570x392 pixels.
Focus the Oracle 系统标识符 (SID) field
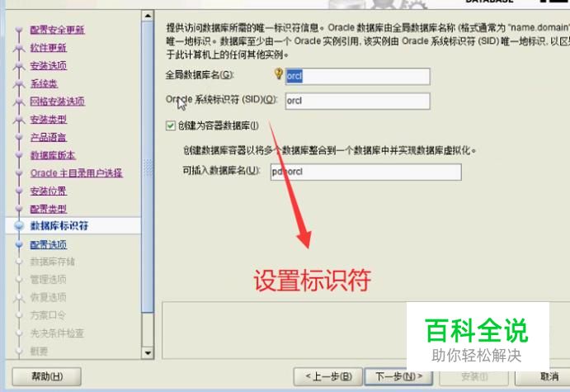pos(358,101)
